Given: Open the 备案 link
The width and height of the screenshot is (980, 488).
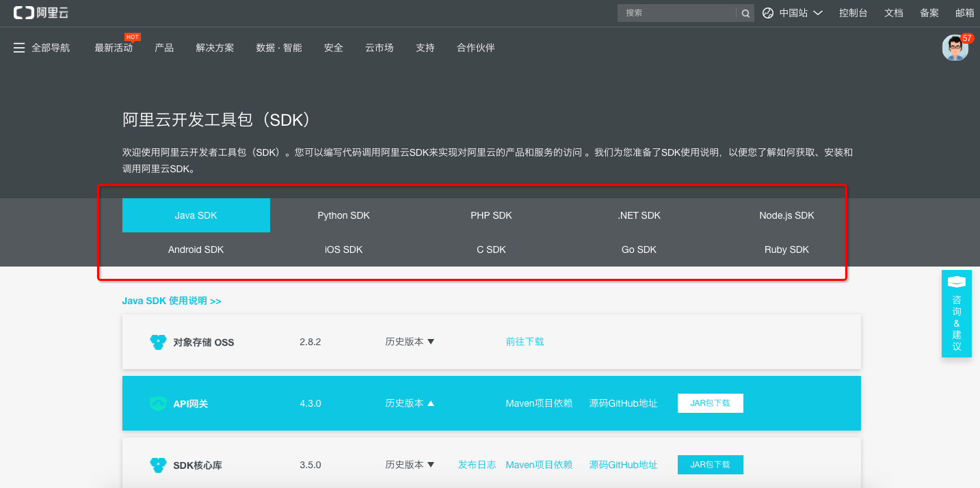Looking at the screenshot, I should 929,13.
